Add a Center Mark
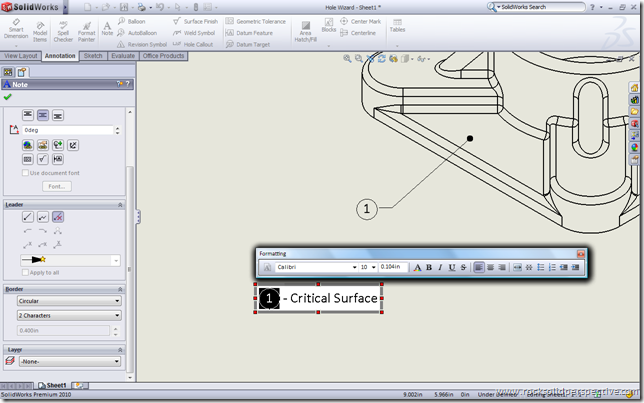This screenshot has width=644, height=403. 361,21
